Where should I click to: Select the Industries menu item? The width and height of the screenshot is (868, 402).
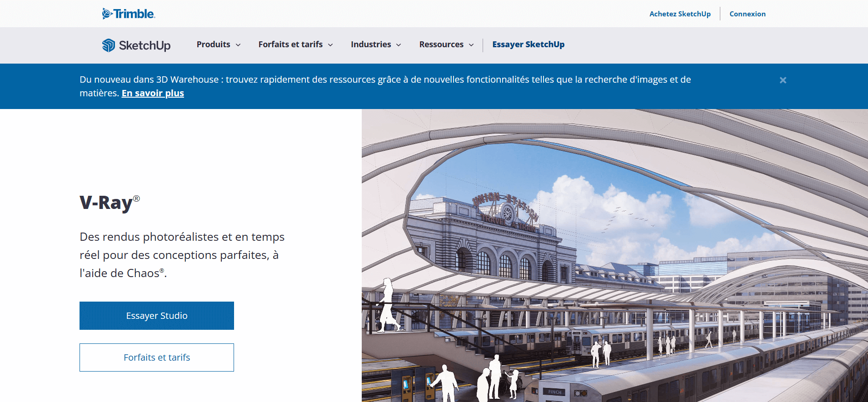point(370,45)
